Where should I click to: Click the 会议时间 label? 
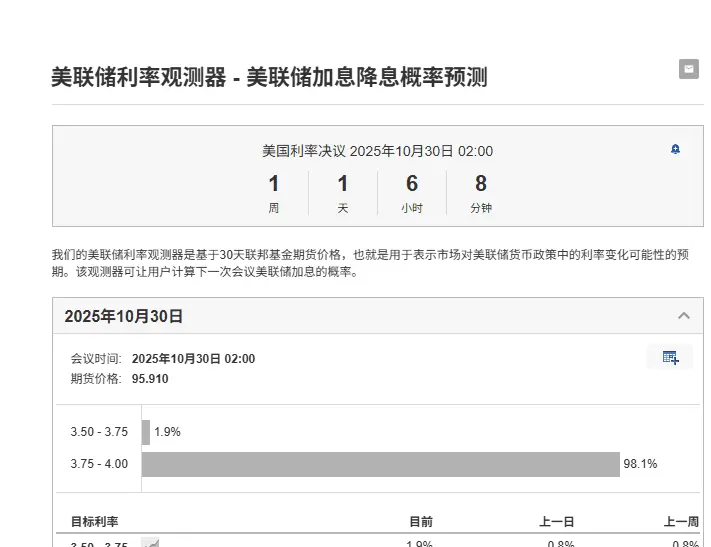[x=96, y=359]
